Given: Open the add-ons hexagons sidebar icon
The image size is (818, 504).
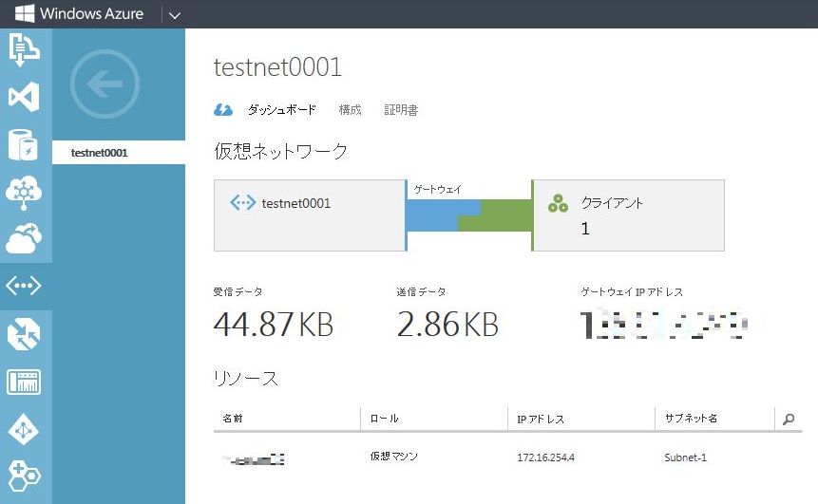Looking at the screenshot, I should [24, 476].
